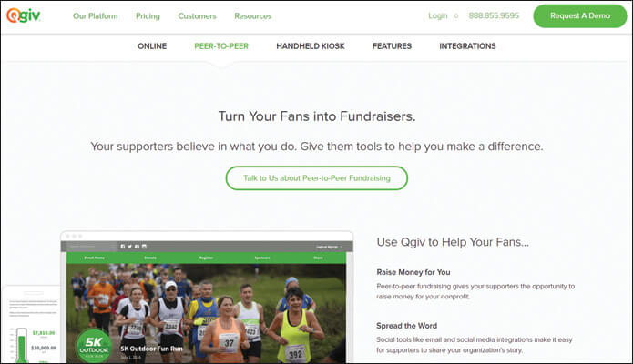Viewport: 633px width, 364px height.
Task: Open the FEATURES tab
Action: pyautogui.click(x=392, y=46)
